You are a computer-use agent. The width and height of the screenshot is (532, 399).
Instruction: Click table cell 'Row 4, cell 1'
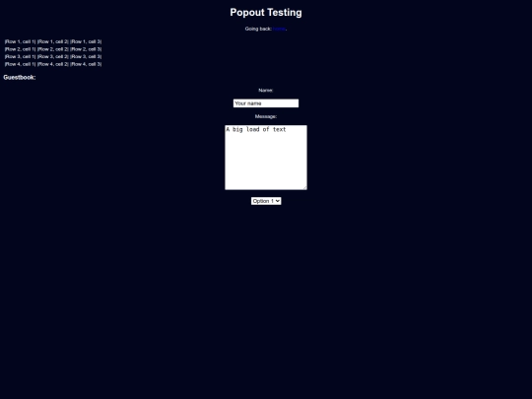20,64
